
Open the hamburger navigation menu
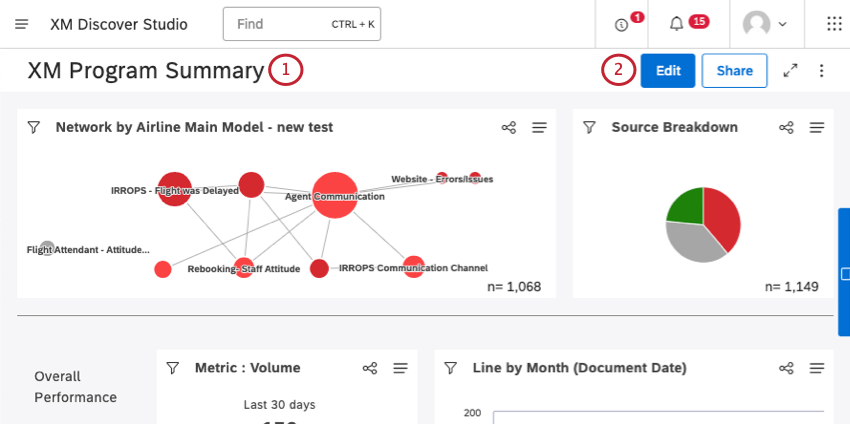(22, 24)
